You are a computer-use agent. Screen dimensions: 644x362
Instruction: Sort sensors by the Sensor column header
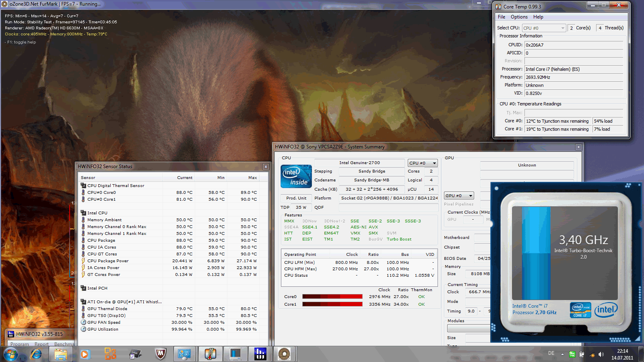point(121,177)
